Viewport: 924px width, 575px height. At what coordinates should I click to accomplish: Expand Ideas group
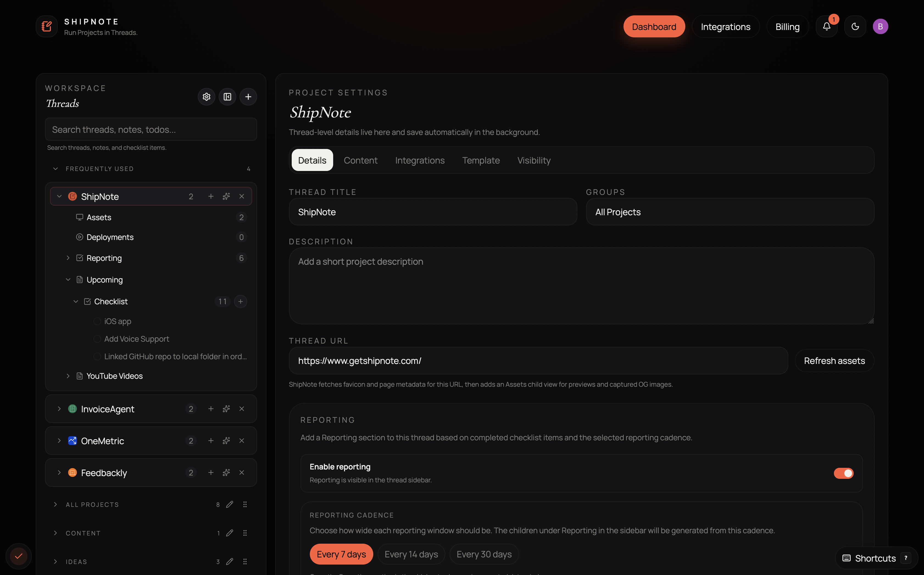pyautogui.click(x=55, y=561)
